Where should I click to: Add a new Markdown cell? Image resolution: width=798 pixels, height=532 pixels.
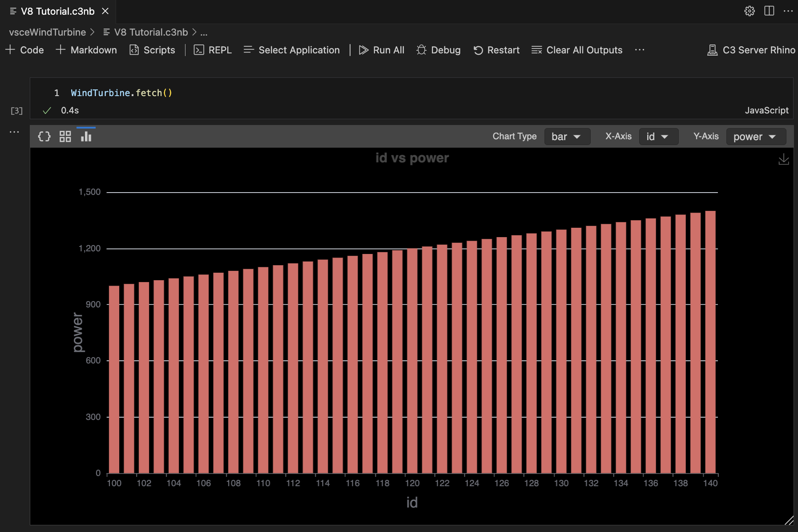pos(86,50)
